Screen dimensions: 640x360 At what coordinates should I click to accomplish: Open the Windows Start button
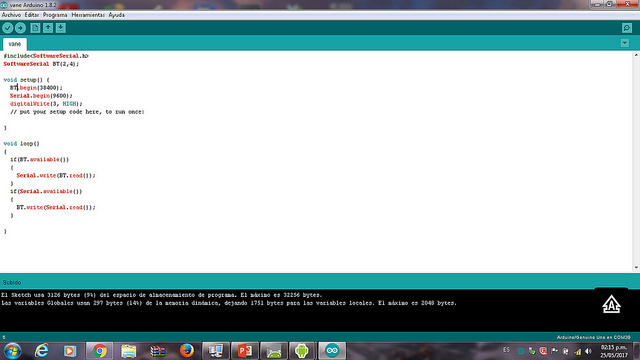point(12,351)
